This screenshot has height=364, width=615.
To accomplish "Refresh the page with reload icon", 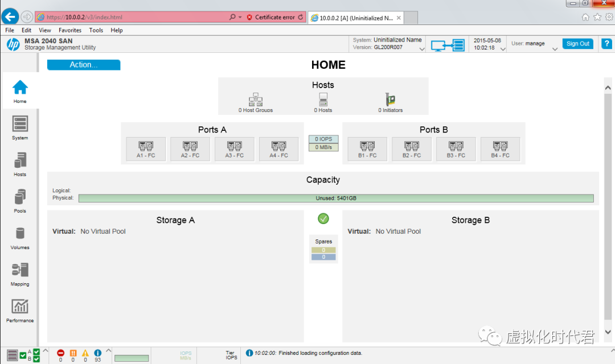I will point(301,17).
